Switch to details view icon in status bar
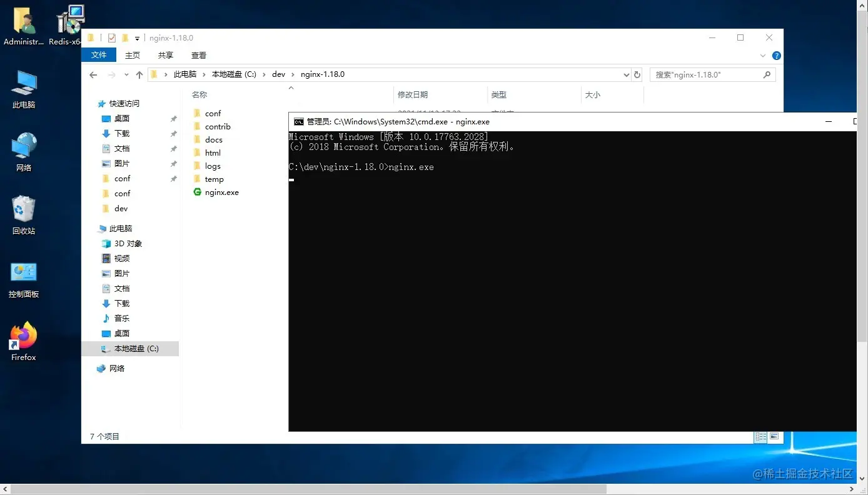 pos(761,436)
